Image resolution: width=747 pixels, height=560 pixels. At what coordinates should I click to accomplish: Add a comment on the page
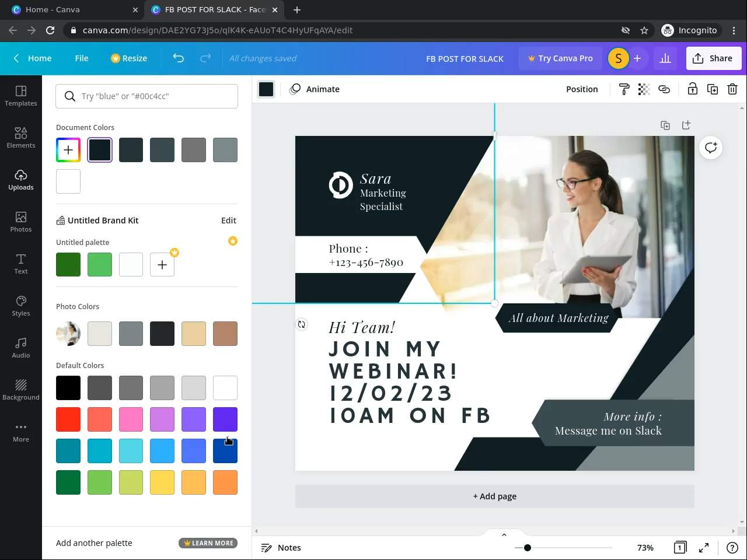(x=711, y=148)
